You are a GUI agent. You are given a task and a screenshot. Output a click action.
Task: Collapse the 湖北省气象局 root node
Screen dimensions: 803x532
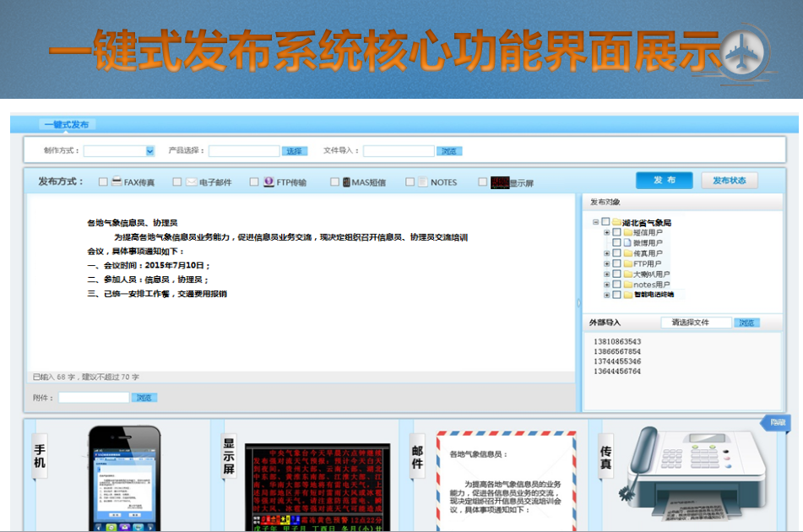[595, 222]
